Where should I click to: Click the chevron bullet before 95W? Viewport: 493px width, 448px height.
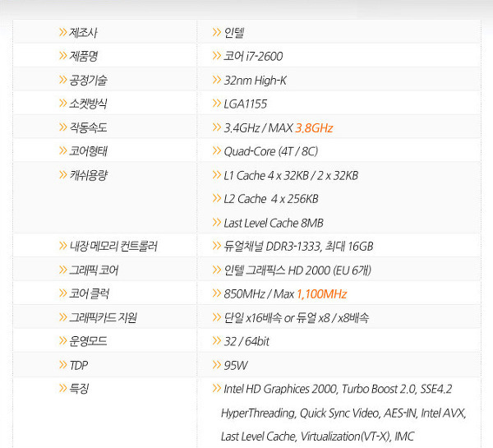click(x=217, y=365)
